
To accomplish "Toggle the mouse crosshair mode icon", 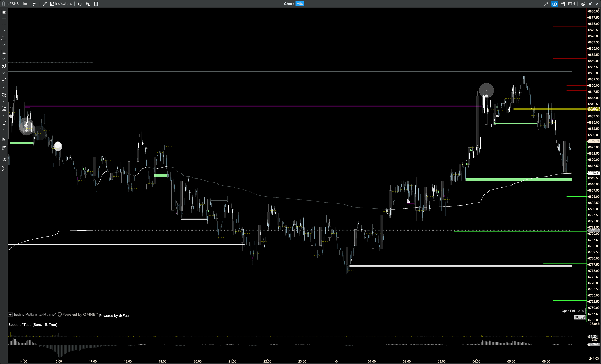I will click(x=80, y=4).
